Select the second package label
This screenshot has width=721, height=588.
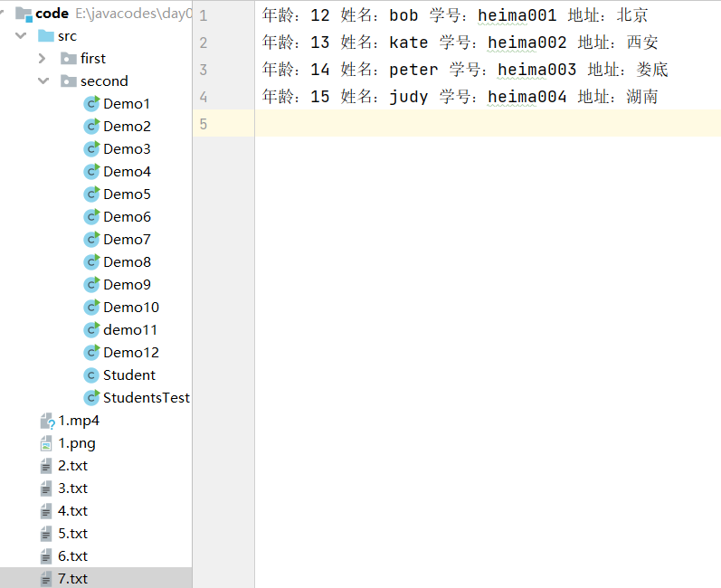pyautogui.click(x=104, y=81)
